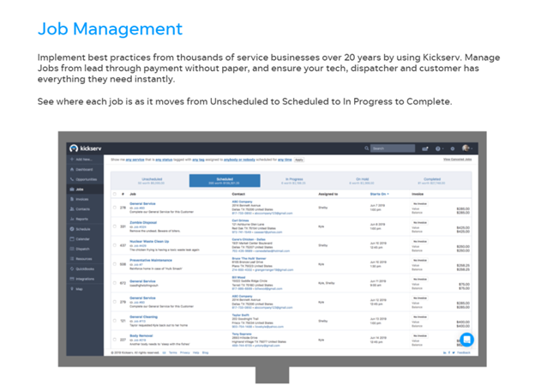Click the Apply filter button
The image size is (535, 392).
[x=299, y=160]
